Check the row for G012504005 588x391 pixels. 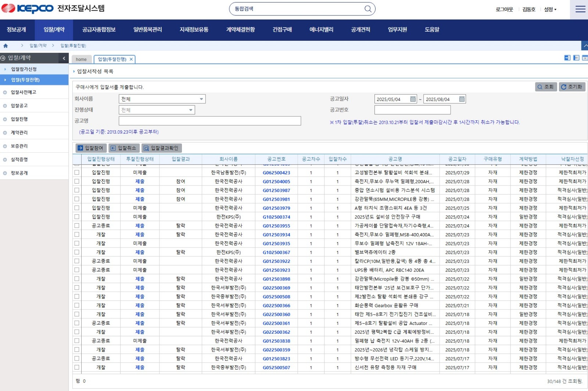77,181
